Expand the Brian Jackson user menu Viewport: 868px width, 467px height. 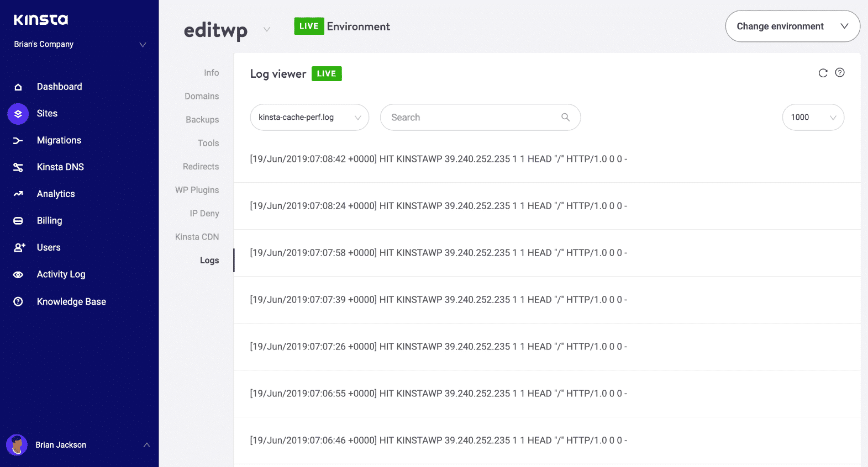pyautogui.click(x=146, y=445)
